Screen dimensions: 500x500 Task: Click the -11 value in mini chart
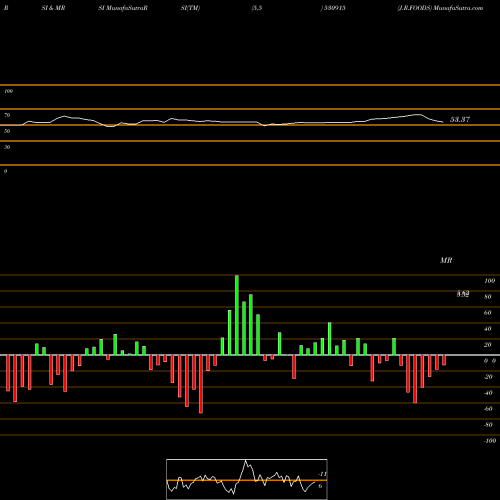pyautogui.click(x=322, y=474)
